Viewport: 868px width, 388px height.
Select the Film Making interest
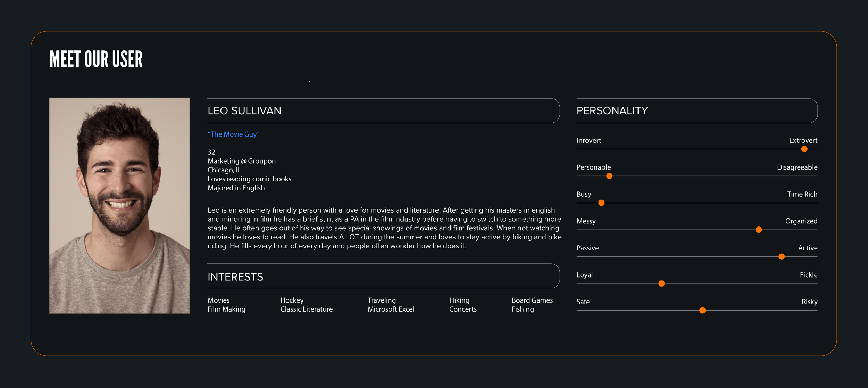click(x=226, y=309)
